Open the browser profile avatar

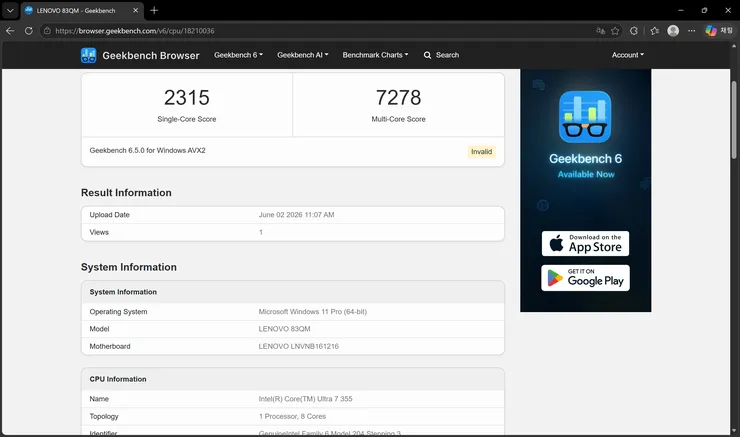coord(673,31)
